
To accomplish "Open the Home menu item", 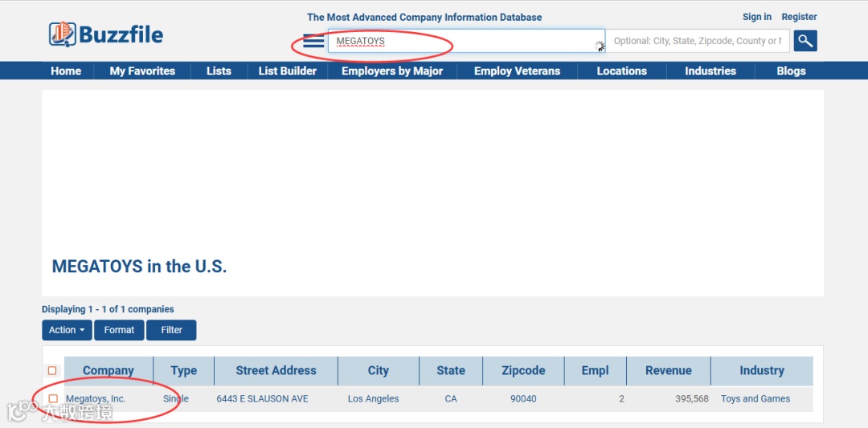I will click(x=66, y=71).
